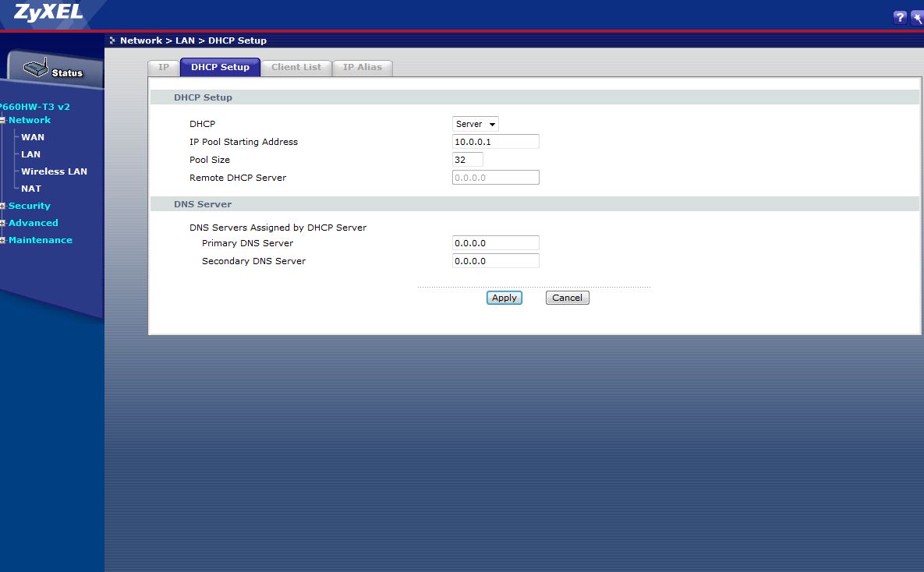Click the router Status icon
Viewport: 924px width, 572px height.
[53, 70]
